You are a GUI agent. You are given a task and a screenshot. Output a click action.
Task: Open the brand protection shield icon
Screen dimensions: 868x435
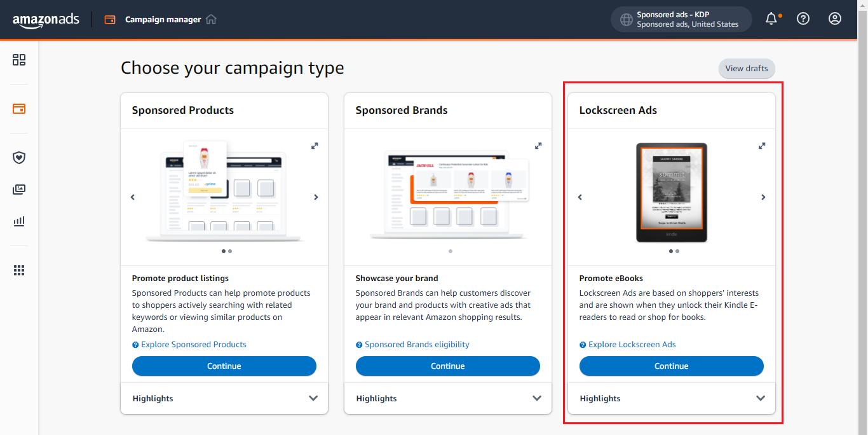(19, 158)
